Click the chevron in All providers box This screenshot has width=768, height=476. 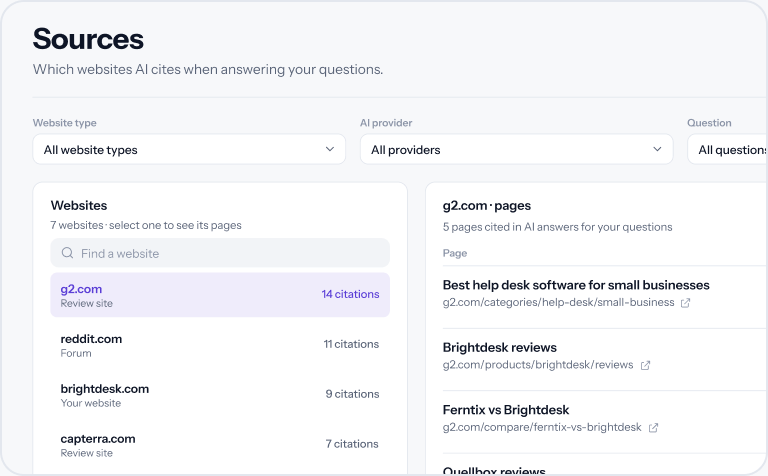[x=657, y=149]
